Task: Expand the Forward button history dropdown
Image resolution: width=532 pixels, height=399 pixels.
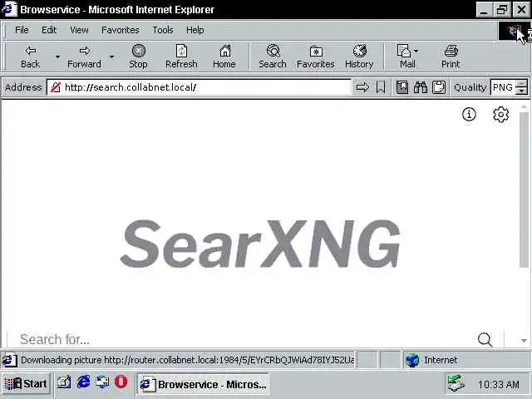Action: coord(111,57)
